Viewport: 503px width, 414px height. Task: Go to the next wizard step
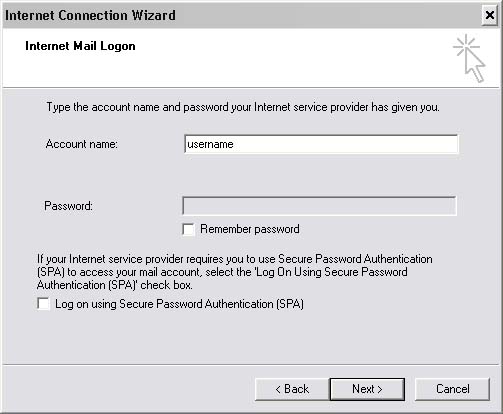367,389
